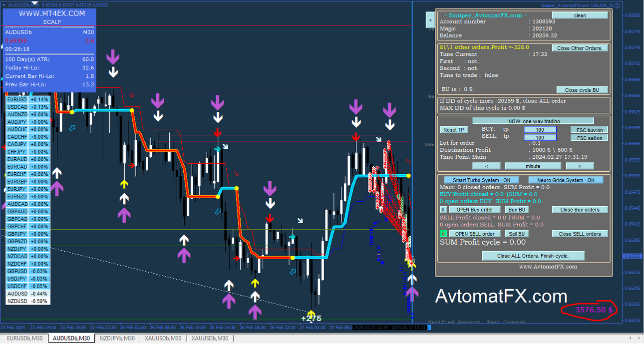Screen dimensions: 644x344
Task: Click the current price 0.65355 axis marker
Action: (x=632, y=256)
